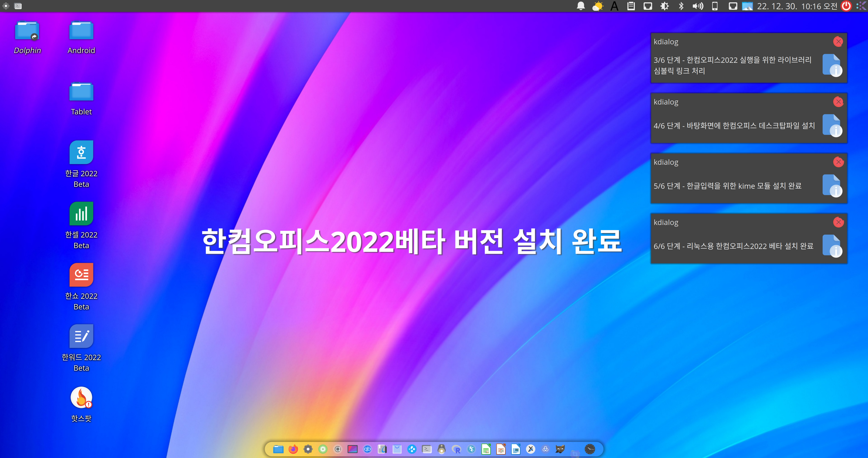The height and width of the screenshot is (458, 868).
Task: Open LibreOffice Writer from the dock
Action: click(x=516, y=449)
